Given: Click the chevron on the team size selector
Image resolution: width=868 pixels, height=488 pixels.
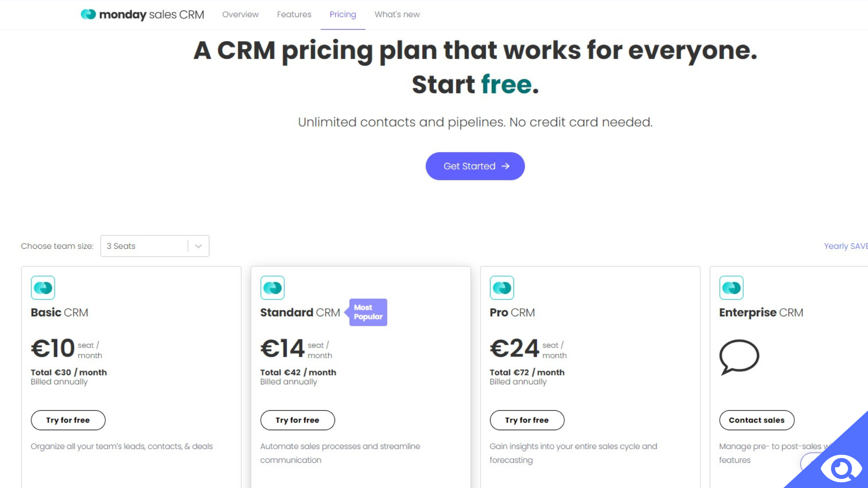Looking at the screenshot, I should (x=198, y=246).
